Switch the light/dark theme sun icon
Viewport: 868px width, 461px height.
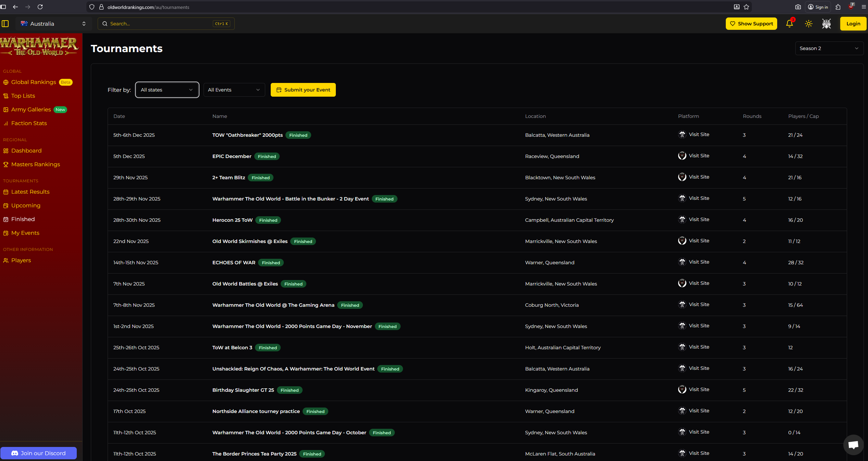(809, 24)
